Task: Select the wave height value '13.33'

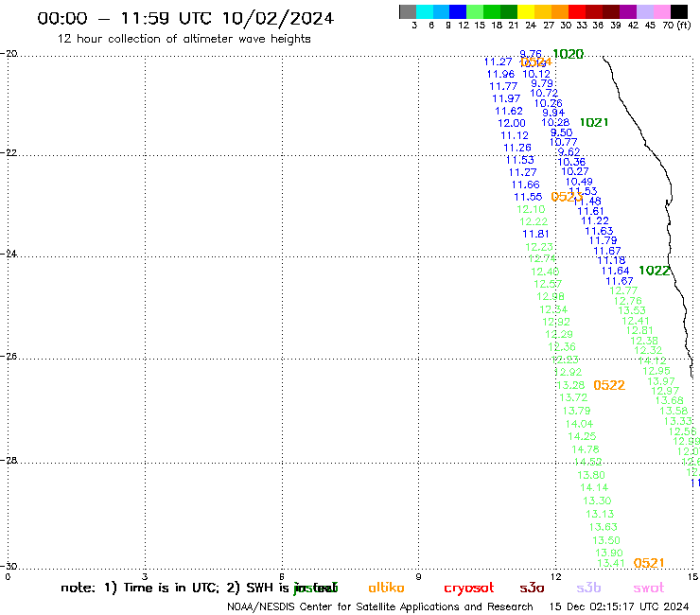Action: tap(678, 421)
